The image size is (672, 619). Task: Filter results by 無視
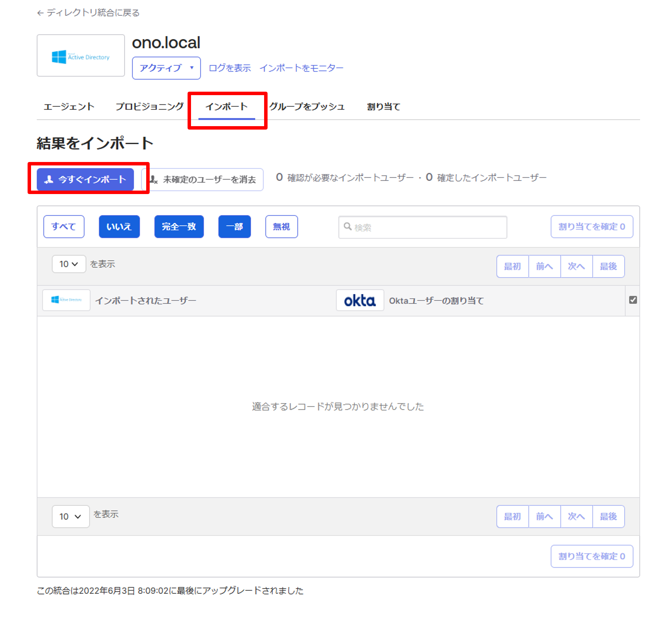(281, 227)
